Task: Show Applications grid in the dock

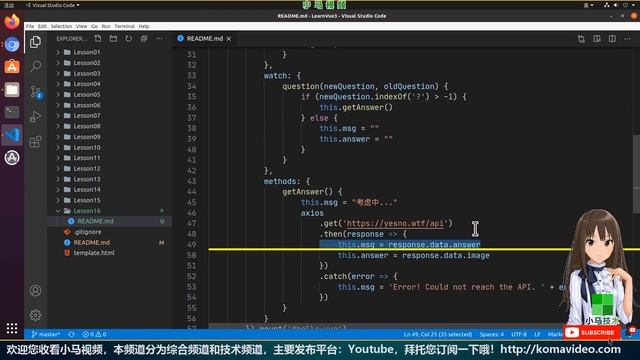Action: click(x=12, y=328)
